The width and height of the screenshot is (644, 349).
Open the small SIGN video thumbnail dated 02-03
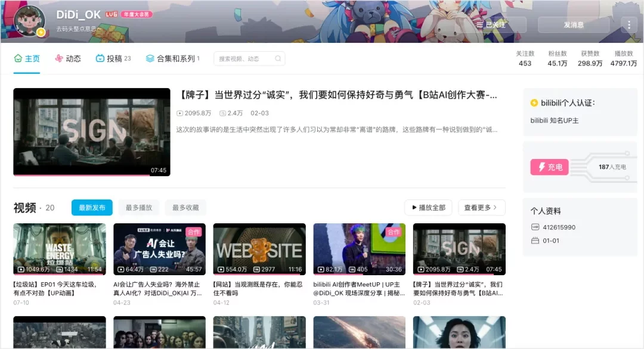pos(459,249)
